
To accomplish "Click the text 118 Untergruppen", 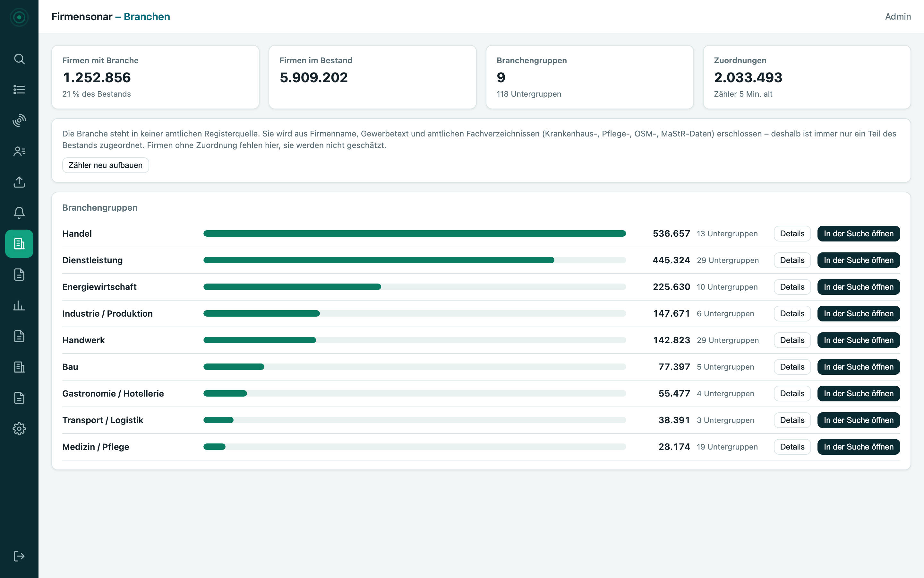I will click(x=529, y=94).
